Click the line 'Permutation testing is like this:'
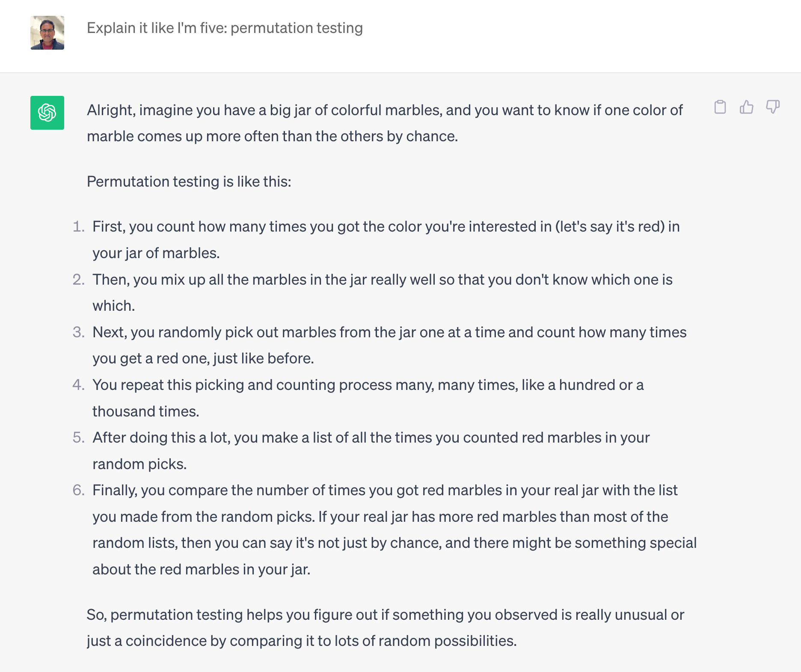This screenshot has width=801, height=672. coord(189,181)
